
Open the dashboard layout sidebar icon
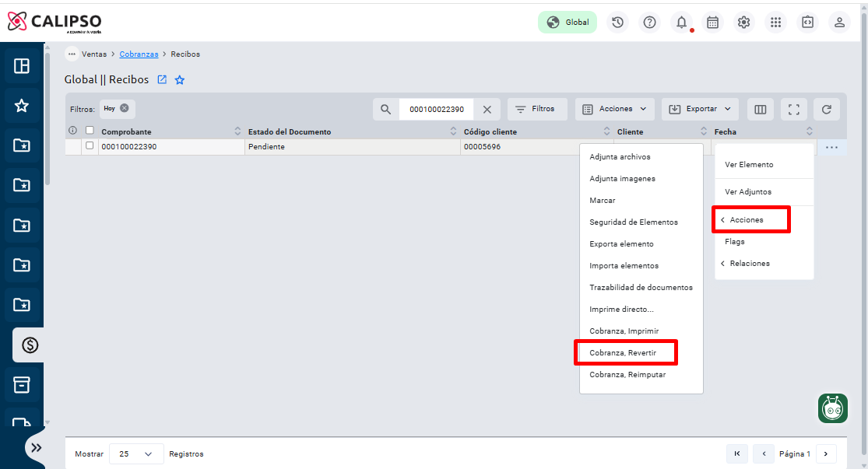pyautogui.click(x=22, y=66)
